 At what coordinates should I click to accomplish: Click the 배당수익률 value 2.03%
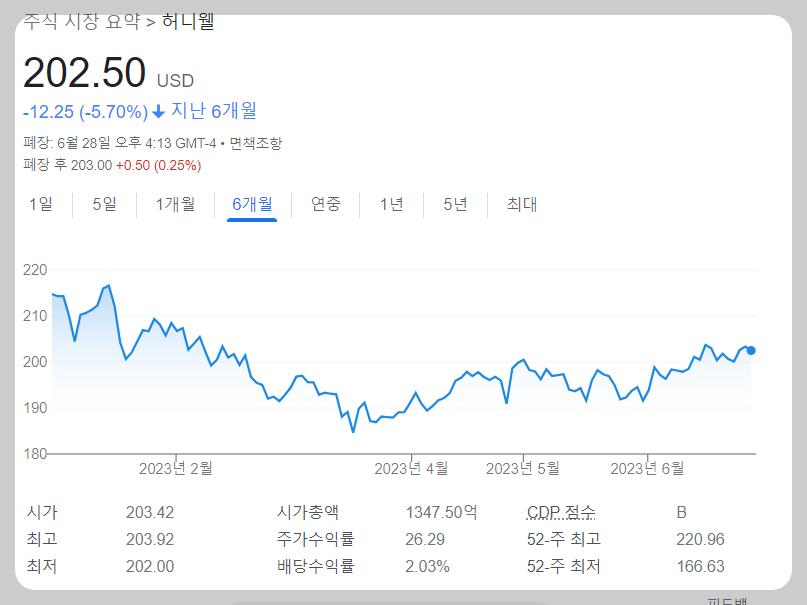point(427,566)
